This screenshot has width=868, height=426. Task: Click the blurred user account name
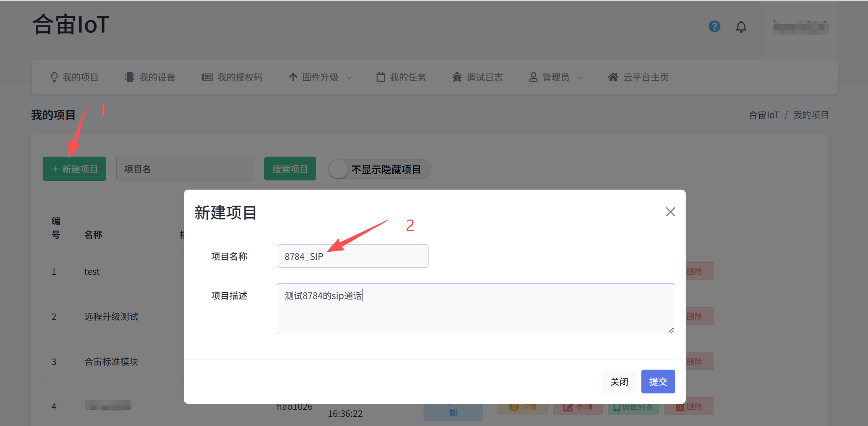tap(800, 27)
